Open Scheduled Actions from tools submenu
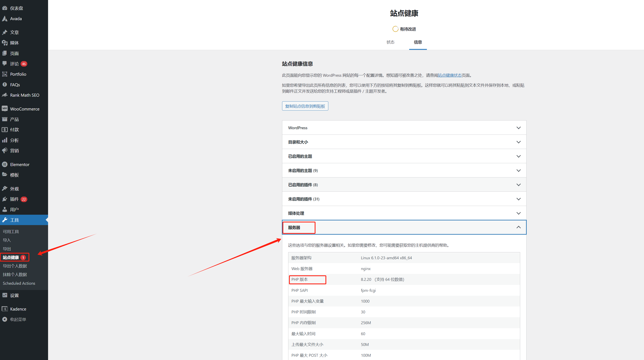 click(19, 283)
